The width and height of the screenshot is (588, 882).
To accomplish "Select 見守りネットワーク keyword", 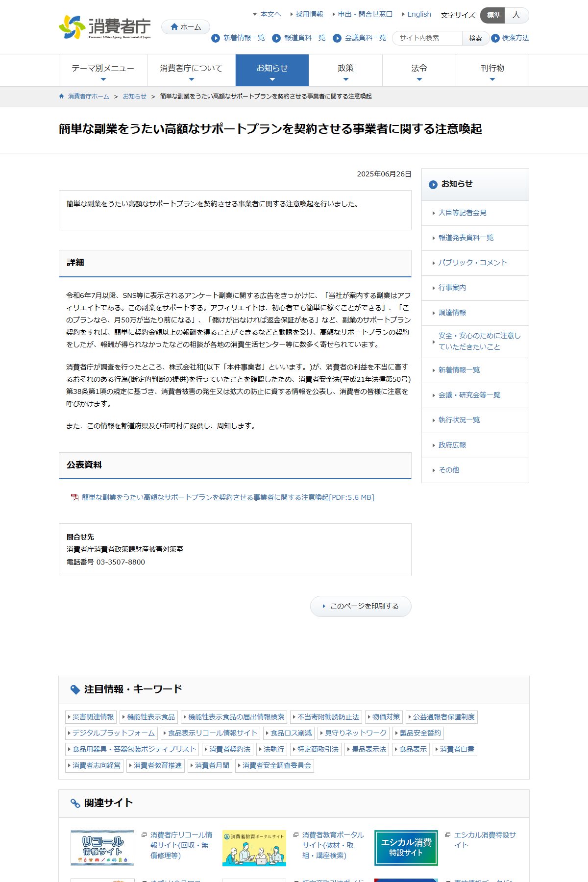I will point(353,733).
